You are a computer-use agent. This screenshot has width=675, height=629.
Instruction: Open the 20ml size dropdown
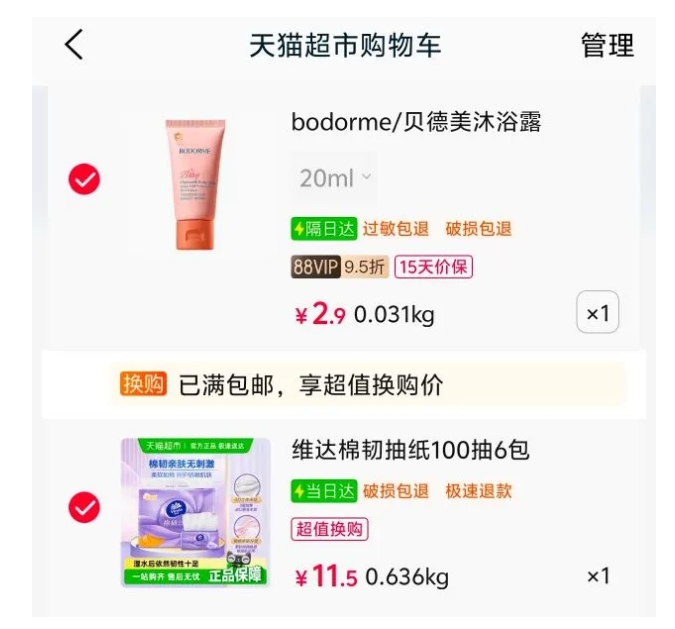point(334,178)
